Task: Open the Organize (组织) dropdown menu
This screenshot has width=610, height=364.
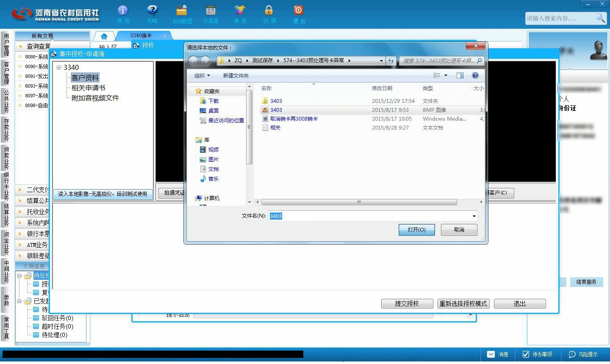Action: (202, 75)
